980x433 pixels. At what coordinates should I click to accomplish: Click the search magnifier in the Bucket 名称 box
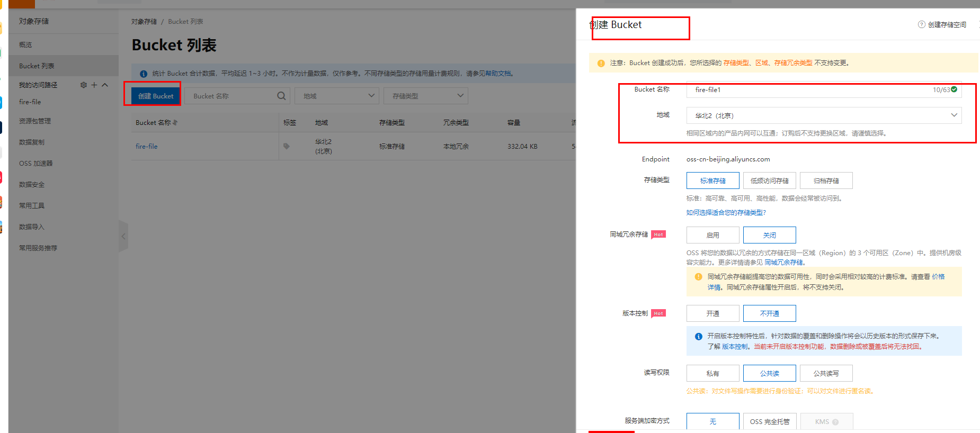(x=281, y=96)
